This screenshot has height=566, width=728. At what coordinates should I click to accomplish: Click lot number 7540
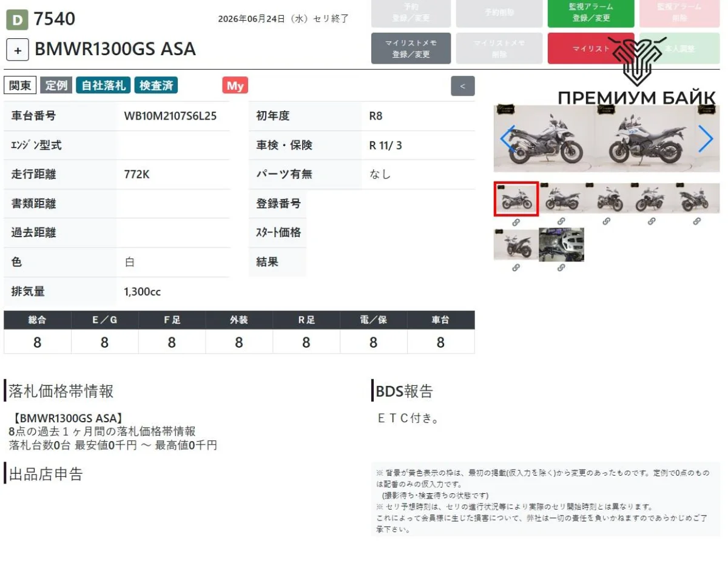[x=55, y=19]
